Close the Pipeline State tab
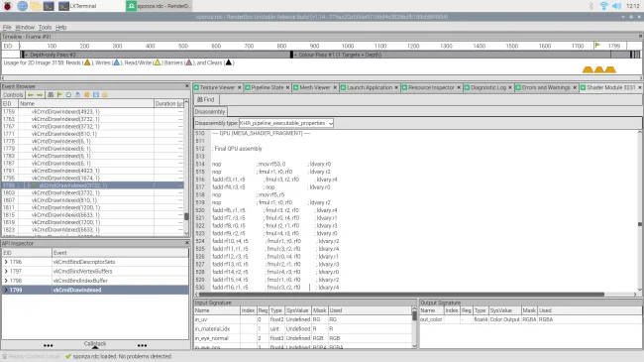 287,87
